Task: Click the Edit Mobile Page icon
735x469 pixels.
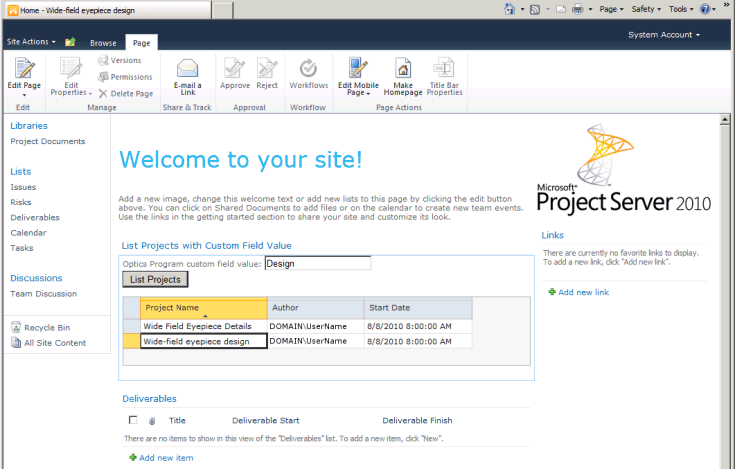Action: point(358,68)
